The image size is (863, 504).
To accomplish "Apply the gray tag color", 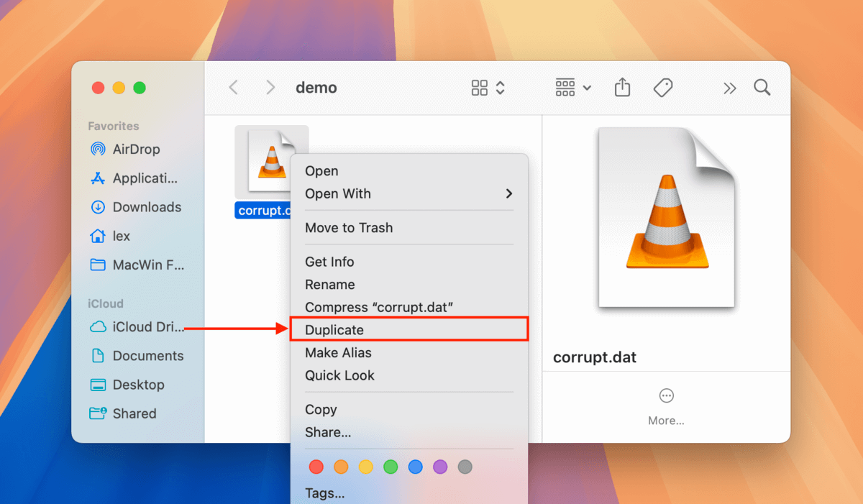I will [x=465, y=467].
